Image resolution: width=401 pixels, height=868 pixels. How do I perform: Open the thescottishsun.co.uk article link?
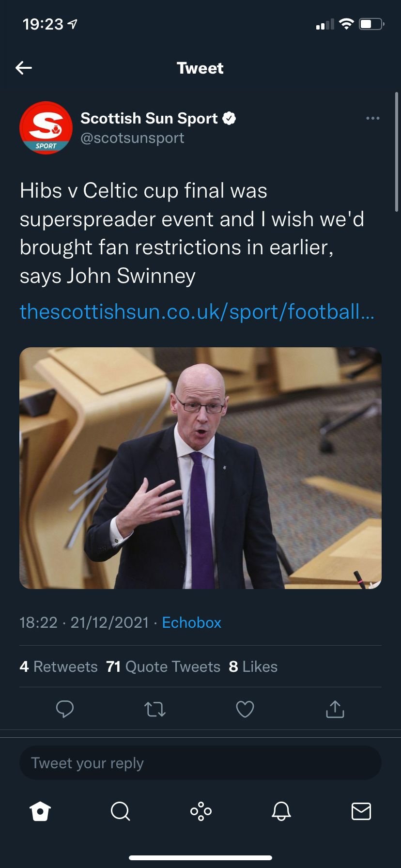tap(197, 311)
